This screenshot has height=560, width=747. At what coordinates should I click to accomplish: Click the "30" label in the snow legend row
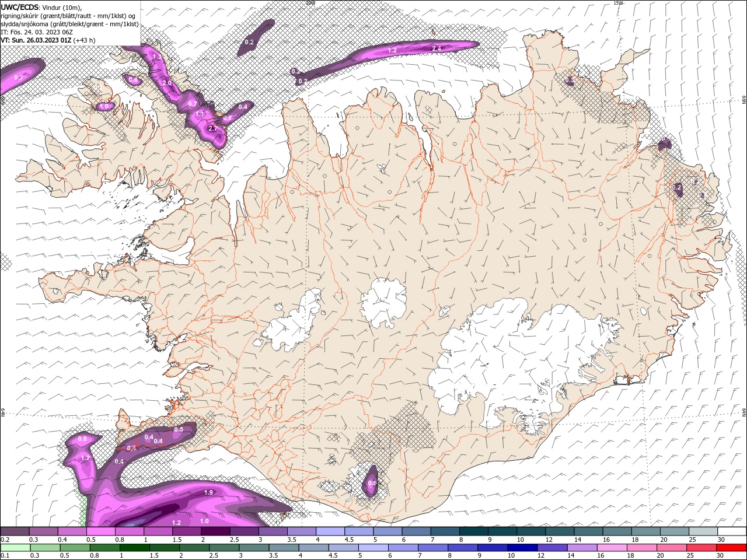(721, 540)
